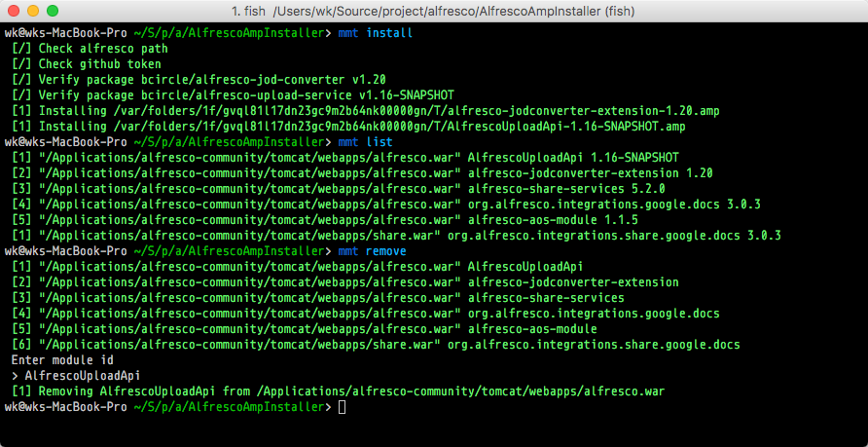Click 'alfresco-share-services' in the remove list row [3]
The width and height of the screenshot is (868, 447).
coord(546,298)
